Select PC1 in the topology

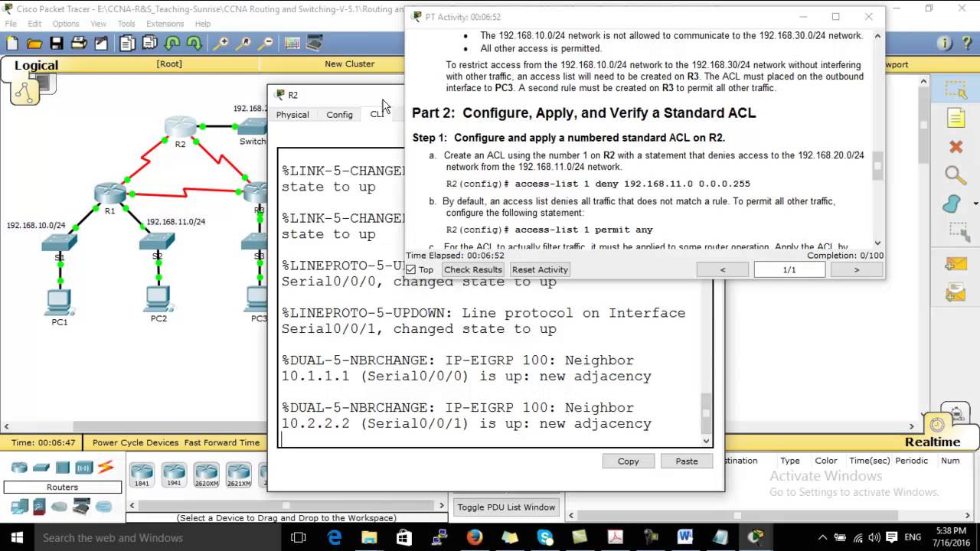point(60,302)
